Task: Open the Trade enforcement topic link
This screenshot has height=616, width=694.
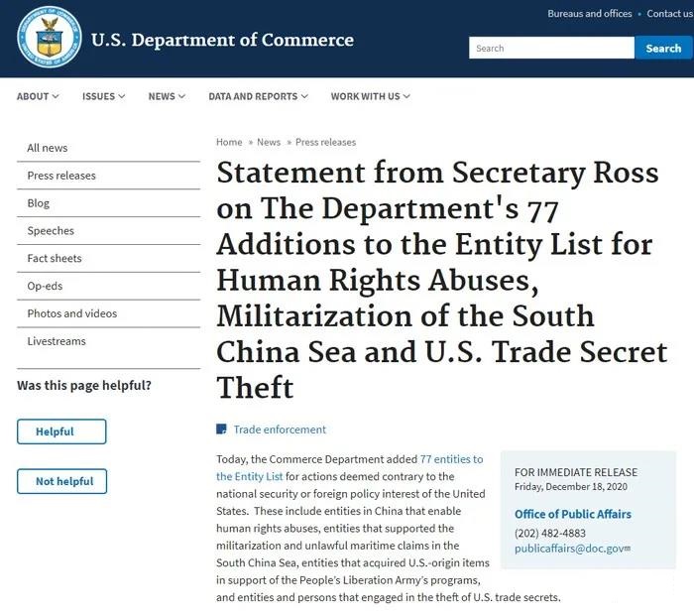Action: pyautogui.click(x=280, y=430)
